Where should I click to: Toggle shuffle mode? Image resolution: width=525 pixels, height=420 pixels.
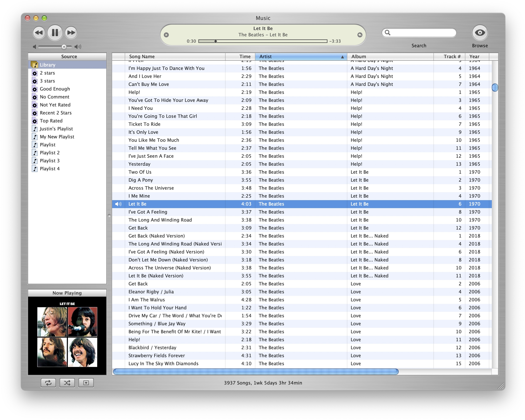click(67, 382)
